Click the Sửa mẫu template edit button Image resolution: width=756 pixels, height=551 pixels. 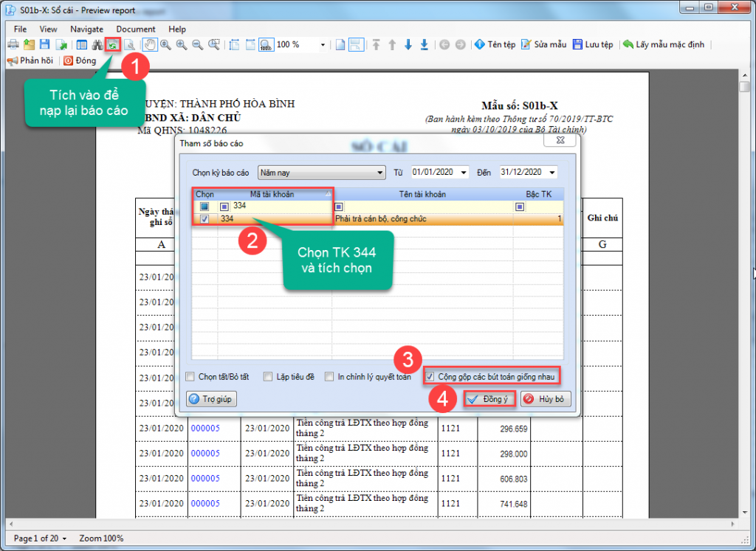click(544, 45)
